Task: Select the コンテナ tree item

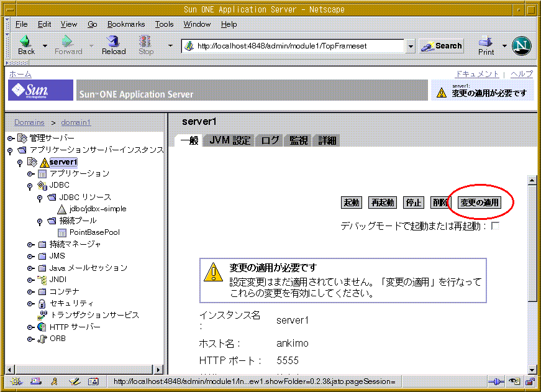Action: pos(64,291)
